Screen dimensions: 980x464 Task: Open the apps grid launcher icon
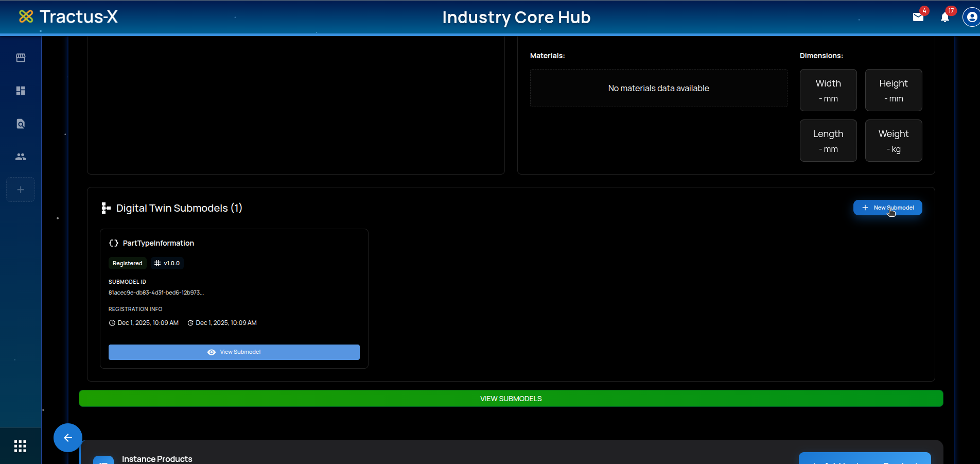click(20, 446)
